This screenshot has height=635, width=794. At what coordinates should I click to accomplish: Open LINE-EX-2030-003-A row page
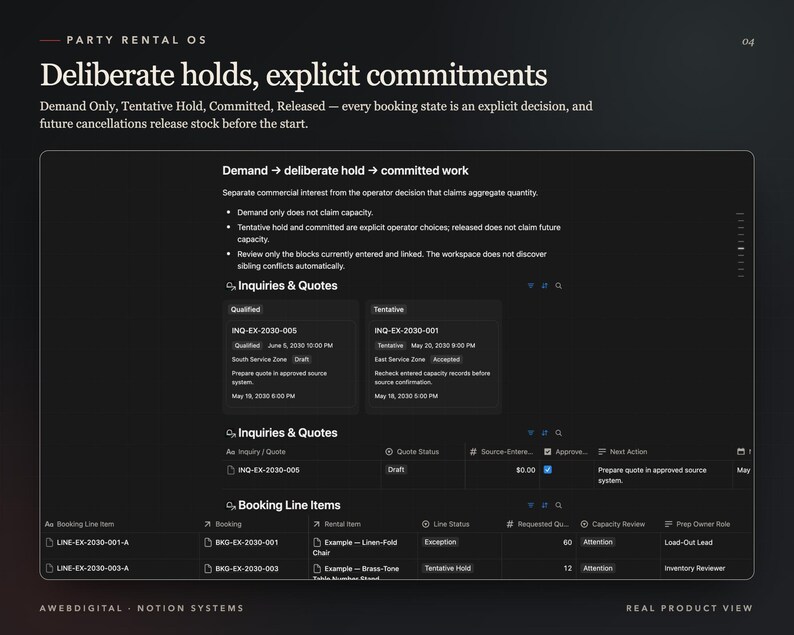point(93,568)
